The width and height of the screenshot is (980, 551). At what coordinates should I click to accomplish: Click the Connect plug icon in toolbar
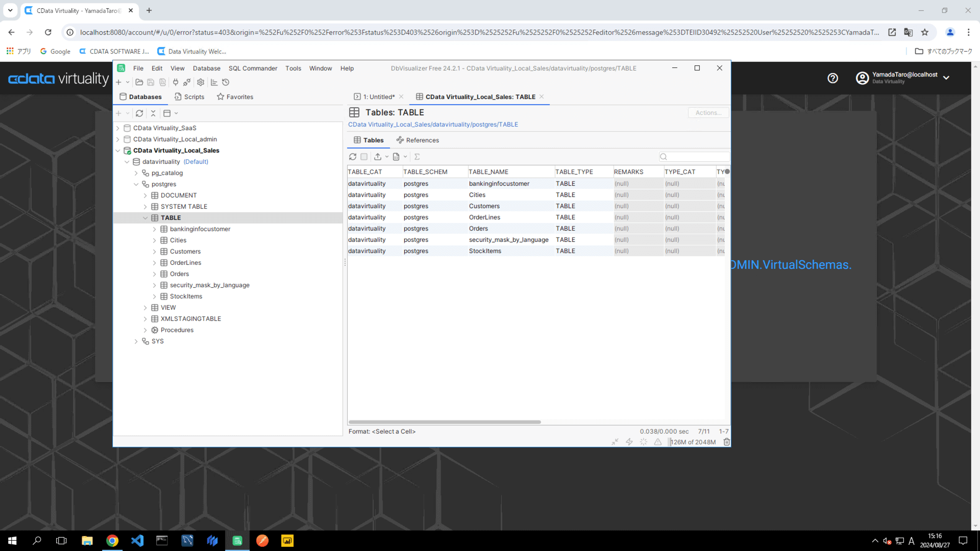pos(176,82)
